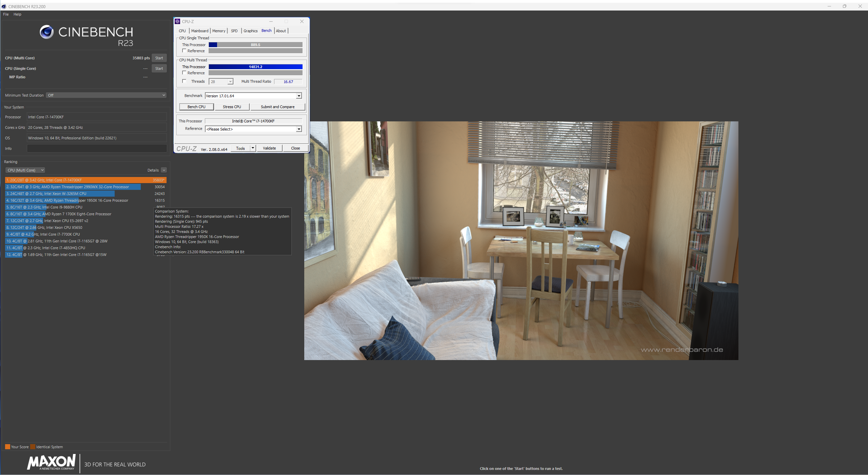Open the About tab in CPU-Z
The width and height of the screenshot is (868, 475).
[x=281, y=31]
